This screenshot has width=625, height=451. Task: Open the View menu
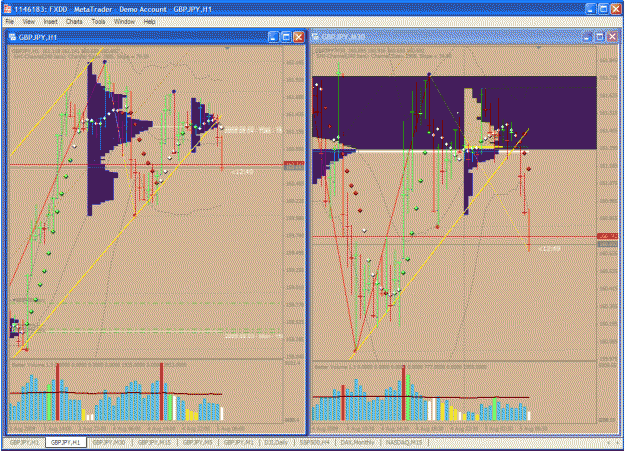(x=28, y=22)
